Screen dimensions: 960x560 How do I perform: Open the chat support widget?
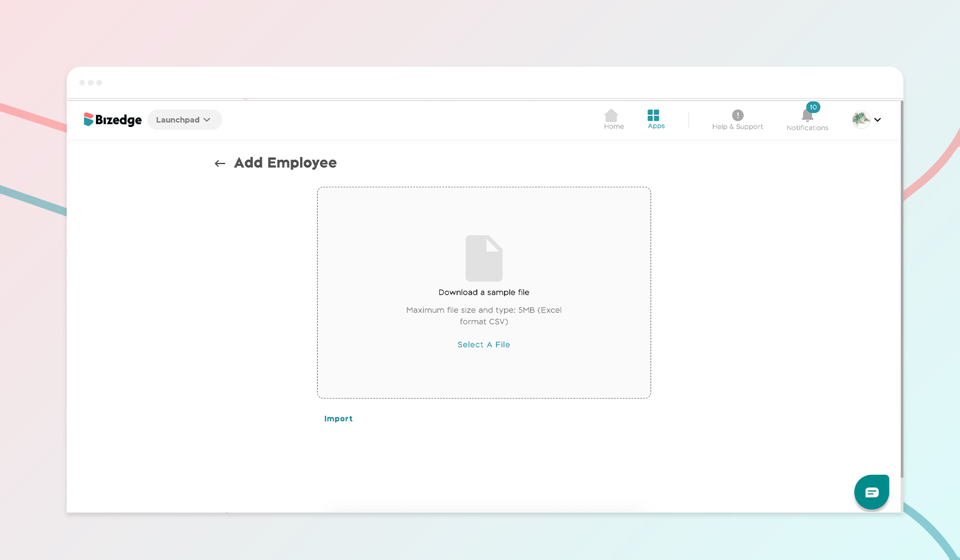coord(871,492)
